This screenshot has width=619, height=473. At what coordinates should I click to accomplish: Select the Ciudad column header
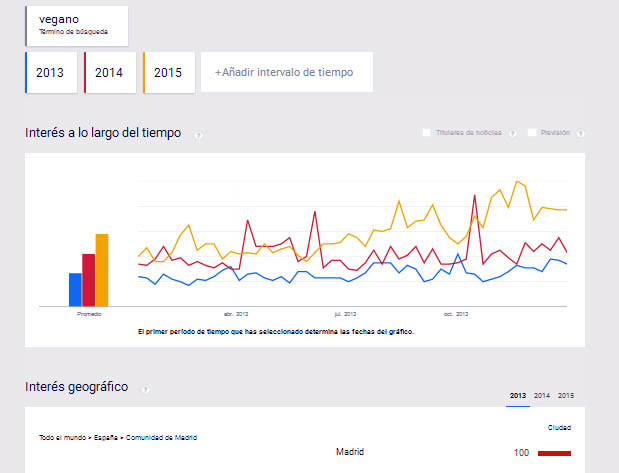[x=559, y=428]
